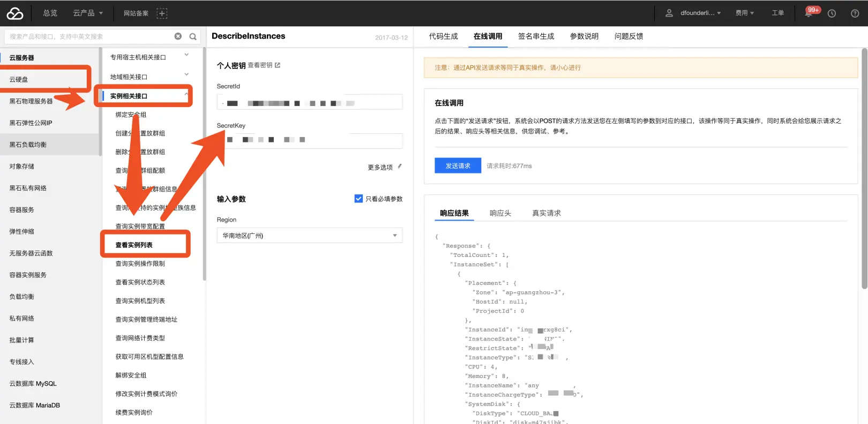This screenshot has height=424, width=868.
Task: Focus the SecretId input field
Action: 310,102
